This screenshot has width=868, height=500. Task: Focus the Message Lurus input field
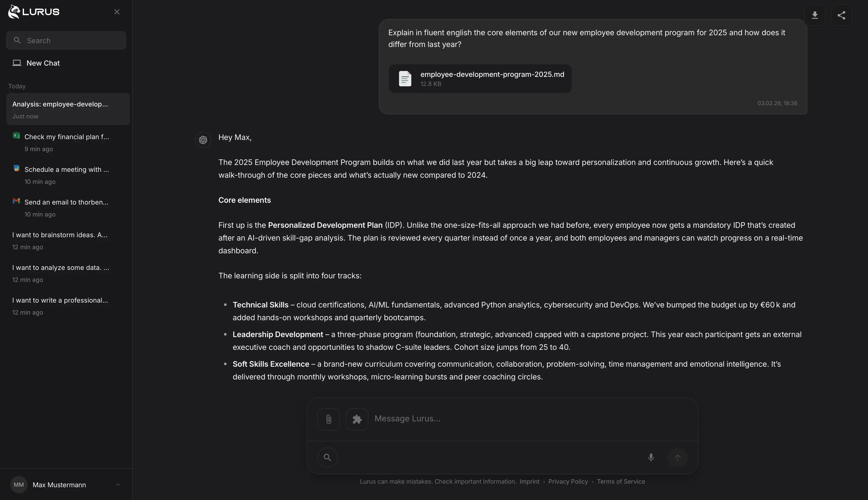pos(515,419)
